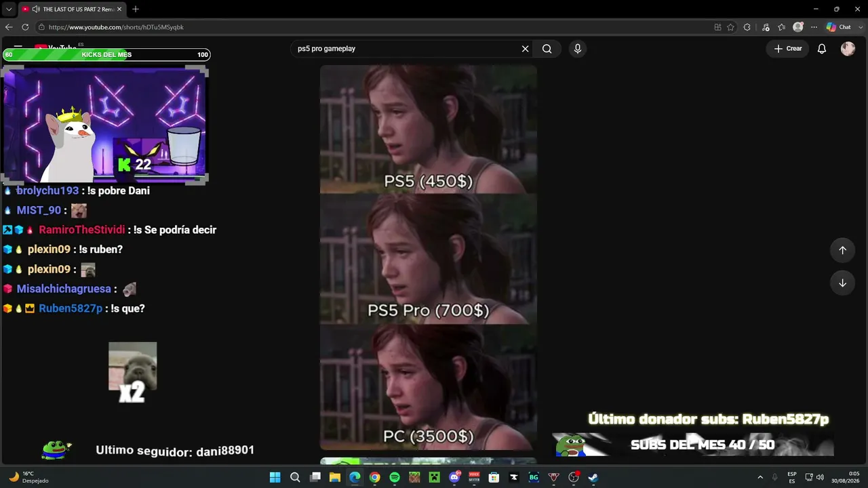
Task: Open the app install icon in address bar
Action: [717, 27]
